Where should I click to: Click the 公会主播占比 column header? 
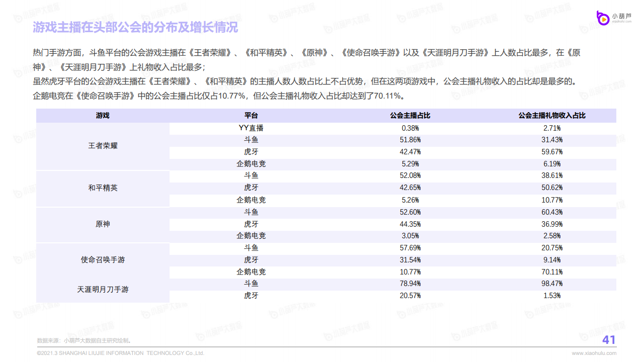click(x=410, y=116)
